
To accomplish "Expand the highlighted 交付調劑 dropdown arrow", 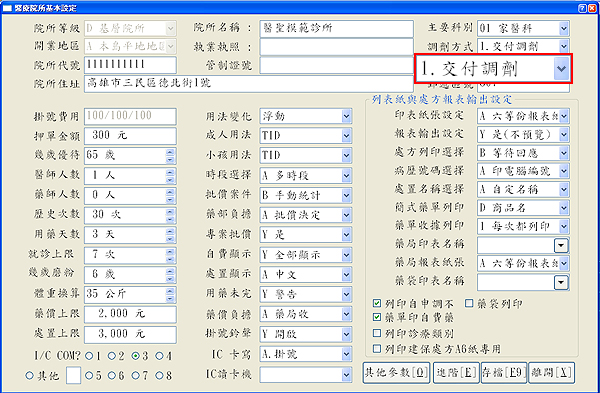I will [x=561, y=69].
